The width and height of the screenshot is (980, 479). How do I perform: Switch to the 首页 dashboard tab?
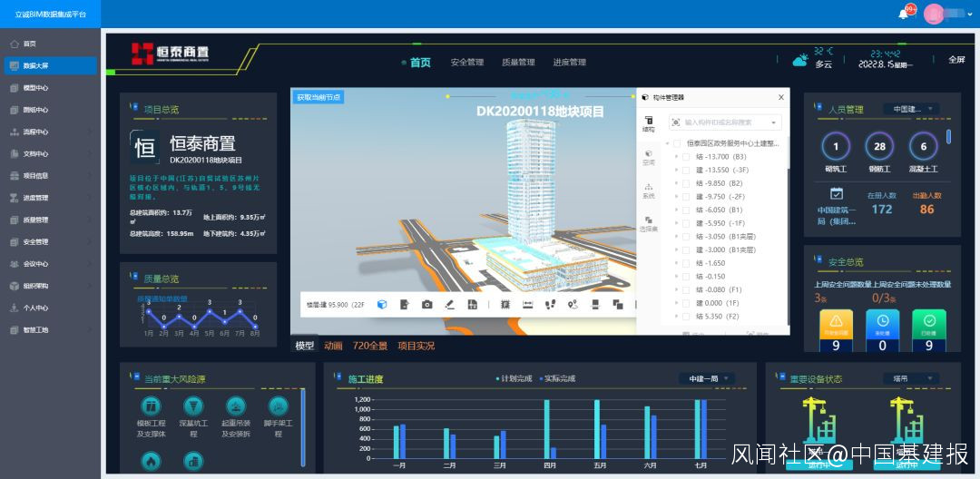[420, 63]
